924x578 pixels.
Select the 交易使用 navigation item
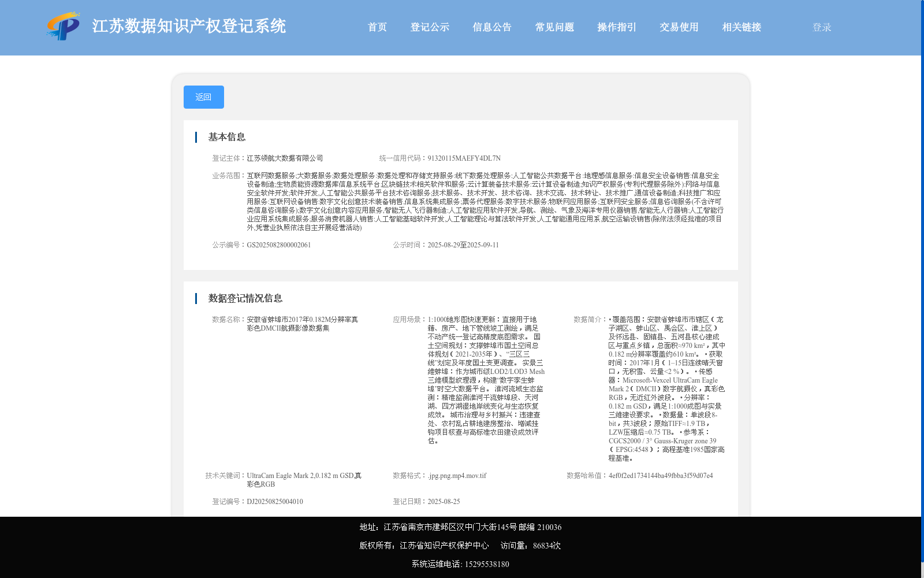[x=679, y=27]
